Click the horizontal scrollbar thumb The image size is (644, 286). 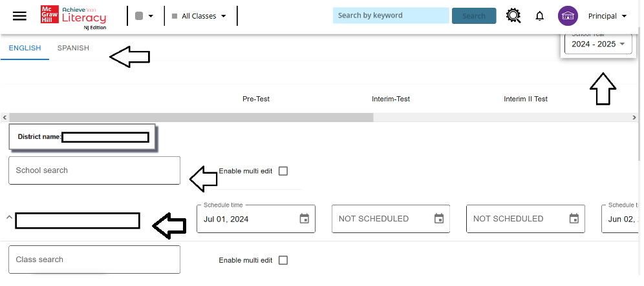click(191, 117)
